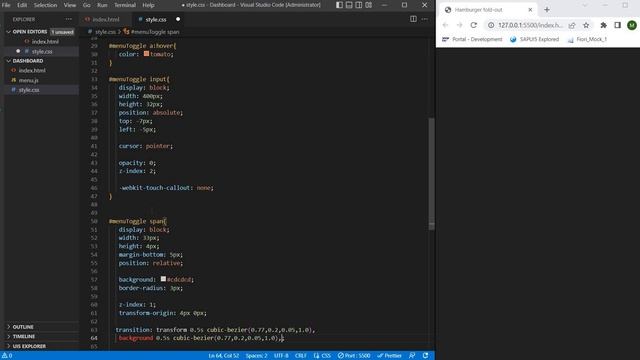This screenshot has height=360, width=640.
Task: Click errors and warnings count in status bar
Action: pyautogui.click(x=7, y=356)
